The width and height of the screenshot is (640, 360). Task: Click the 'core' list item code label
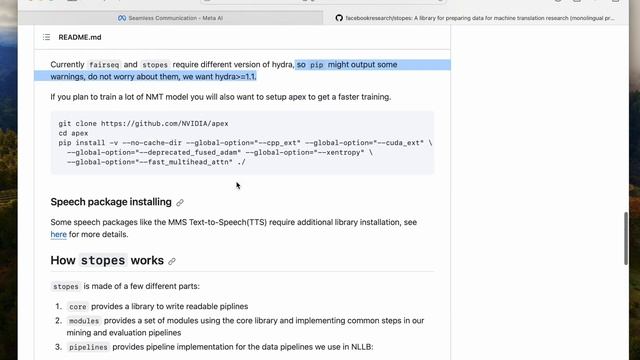(78, 307)
